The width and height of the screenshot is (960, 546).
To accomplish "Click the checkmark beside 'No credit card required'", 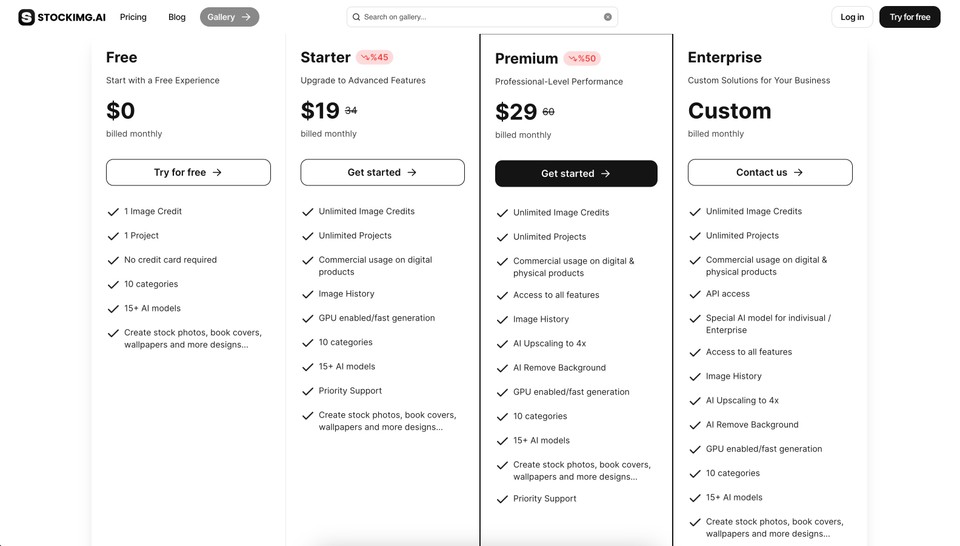I will [113, 260].
